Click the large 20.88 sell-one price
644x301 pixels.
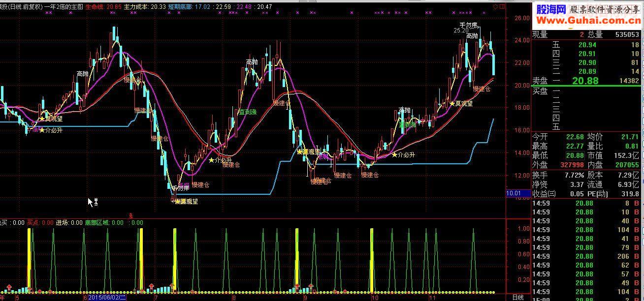[585, 81]
